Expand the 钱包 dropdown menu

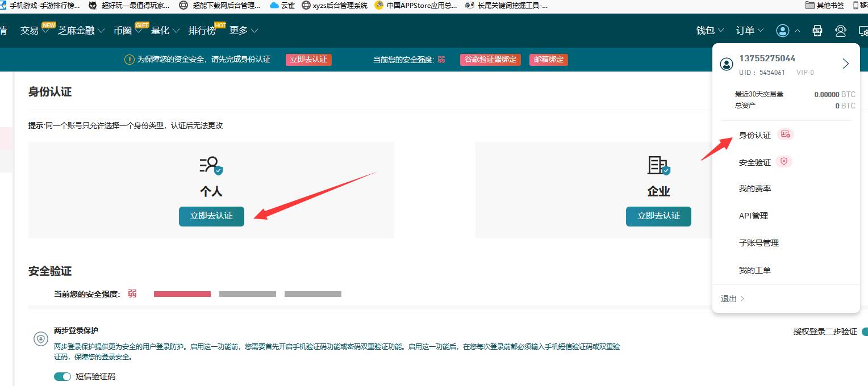tap(708, 31)
